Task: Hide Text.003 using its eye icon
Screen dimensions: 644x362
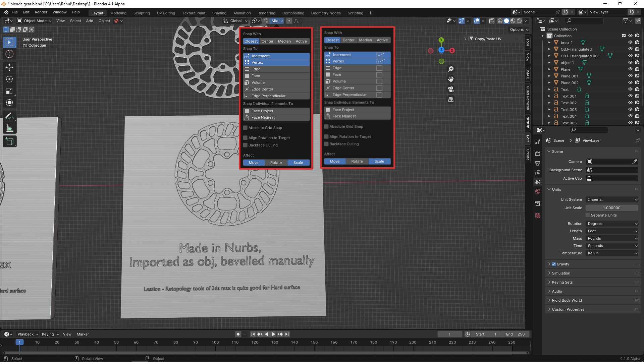Action: pos(630,110)
